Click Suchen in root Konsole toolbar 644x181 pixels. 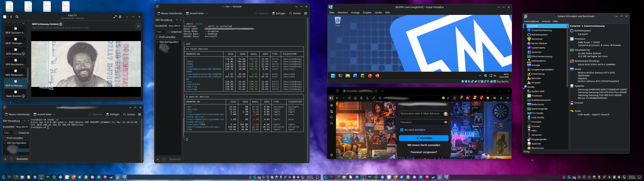point(129,115)
